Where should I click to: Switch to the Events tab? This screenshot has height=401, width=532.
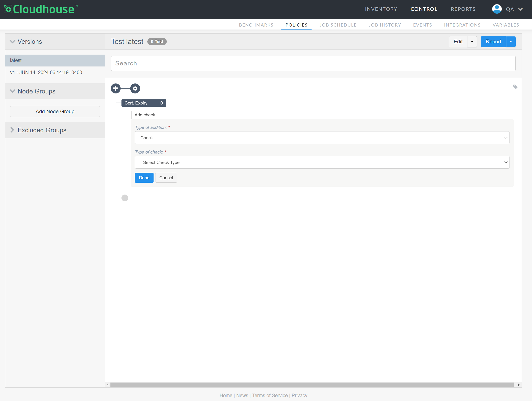pos(422,25)
